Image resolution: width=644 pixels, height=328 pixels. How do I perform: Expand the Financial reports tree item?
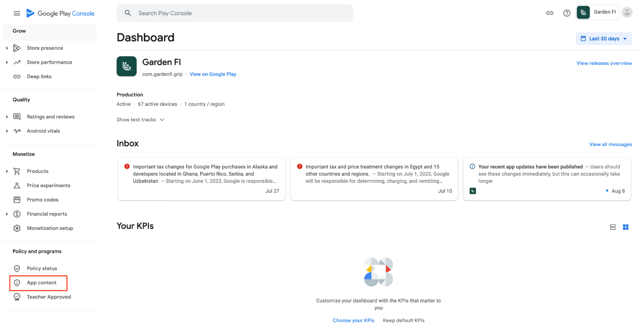[x=7, y=214]
